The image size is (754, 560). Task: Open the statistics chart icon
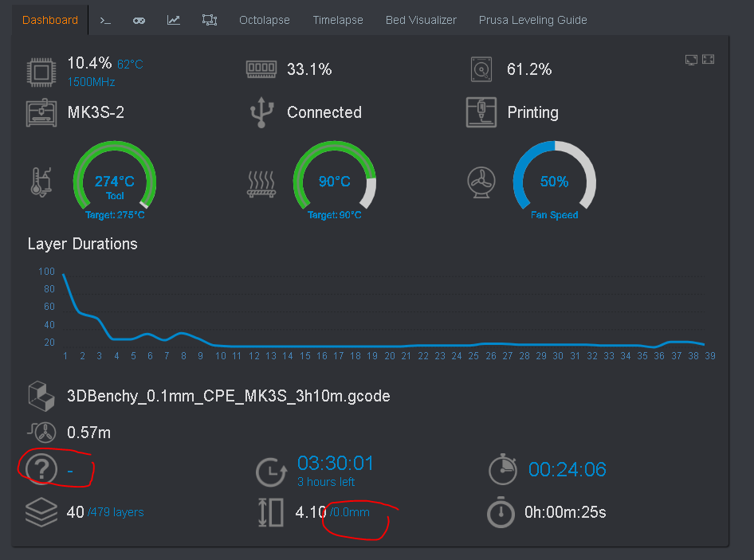174,19
